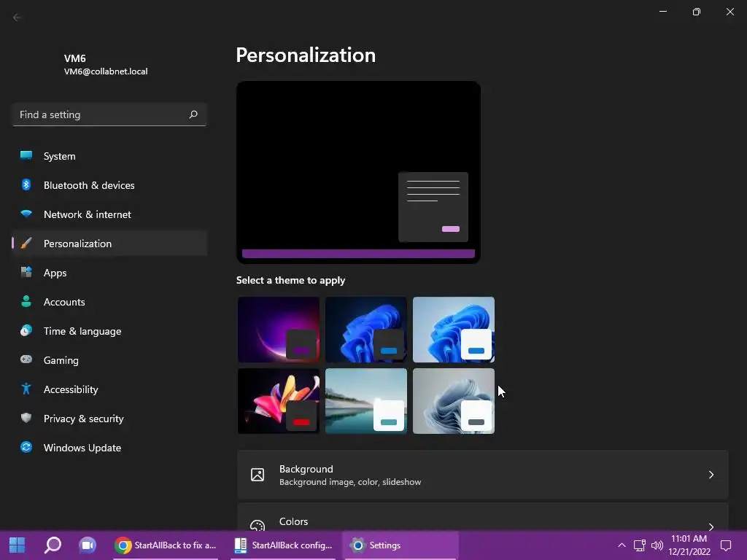Click the Colors palette icon
The width and height of the screenshot is (747, 560).
(258, 526)
